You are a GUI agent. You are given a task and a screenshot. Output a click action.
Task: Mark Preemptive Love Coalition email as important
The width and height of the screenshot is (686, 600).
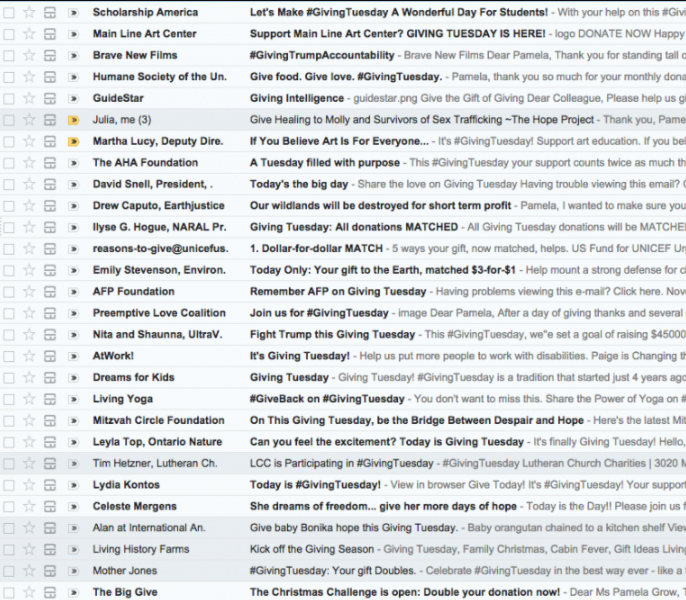tap(74, 313)
